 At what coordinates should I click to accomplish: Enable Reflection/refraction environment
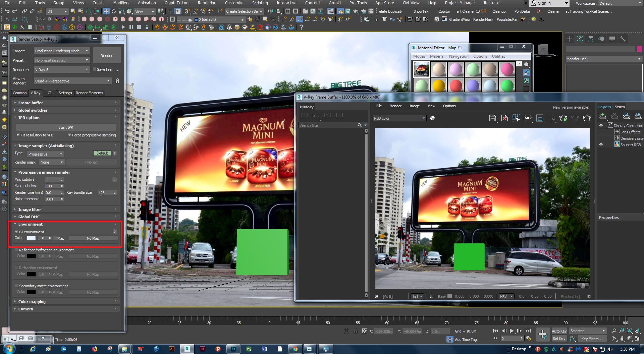click(x=16, y=250)
